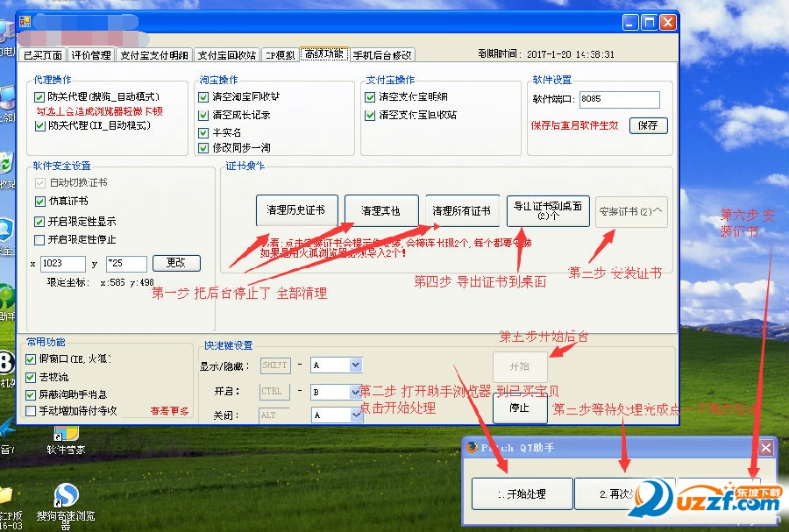The height and width of the screenshot is (532, 789).
Task: Click 安装证书 button
Action: pyautogui.click(x=631, y=212)
